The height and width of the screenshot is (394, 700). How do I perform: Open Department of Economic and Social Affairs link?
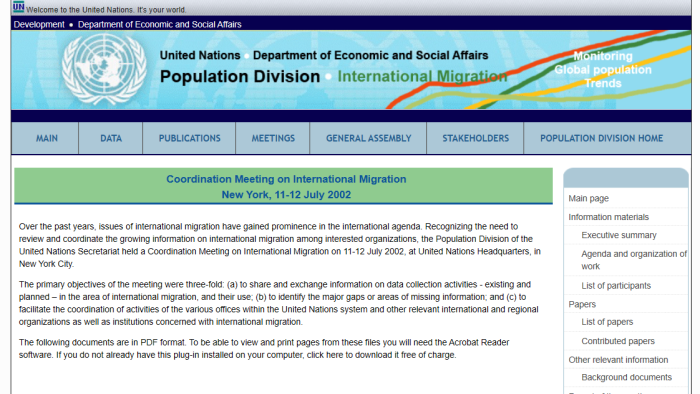tap(159, 25)
